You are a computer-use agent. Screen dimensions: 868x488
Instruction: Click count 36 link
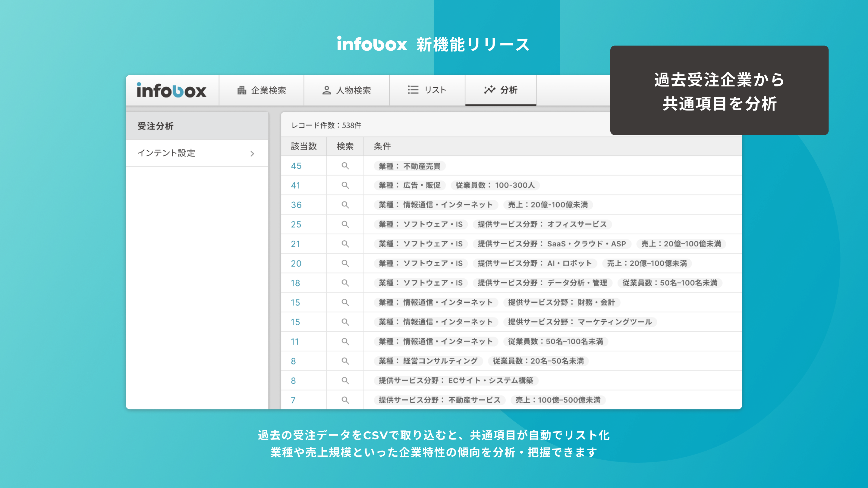[296, 205]
